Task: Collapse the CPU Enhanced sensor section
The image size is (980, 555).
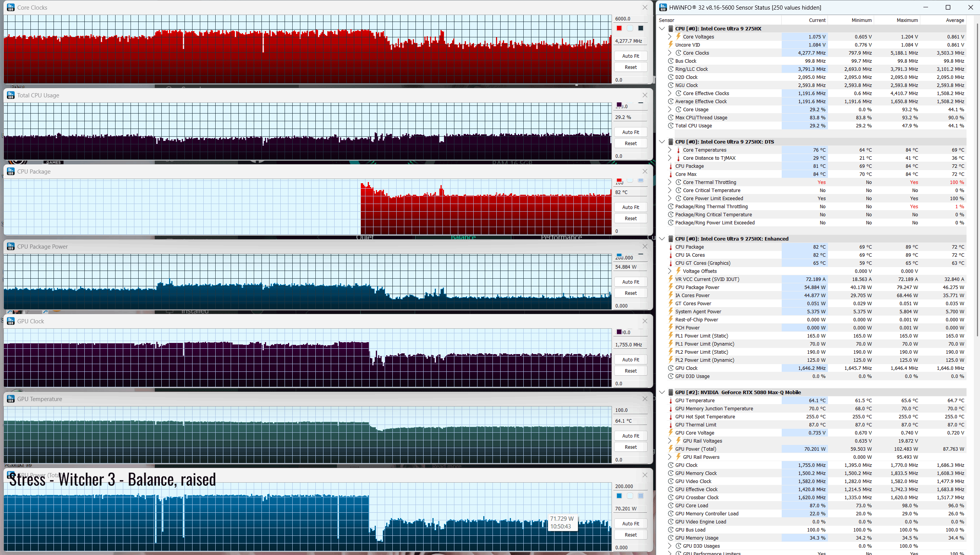Action: 662,239
